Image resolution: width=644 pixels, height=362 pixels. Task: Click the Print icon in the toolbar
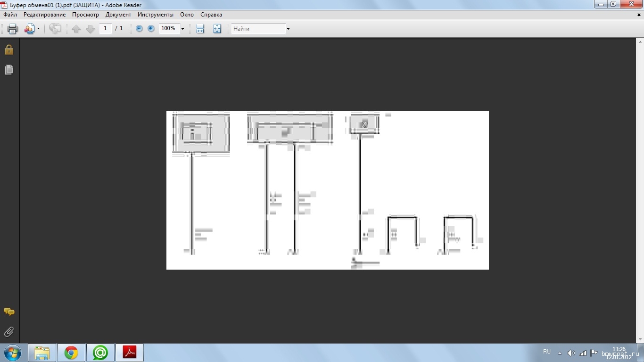pyautogui.click(x=13, y=29)
